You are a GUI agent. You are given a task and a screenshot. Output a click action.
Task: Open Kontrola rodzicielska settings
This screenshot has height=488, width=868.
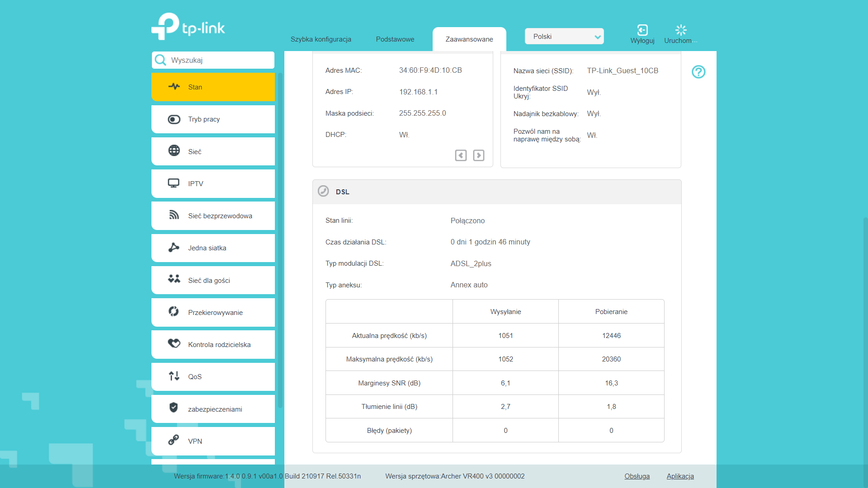213,345
